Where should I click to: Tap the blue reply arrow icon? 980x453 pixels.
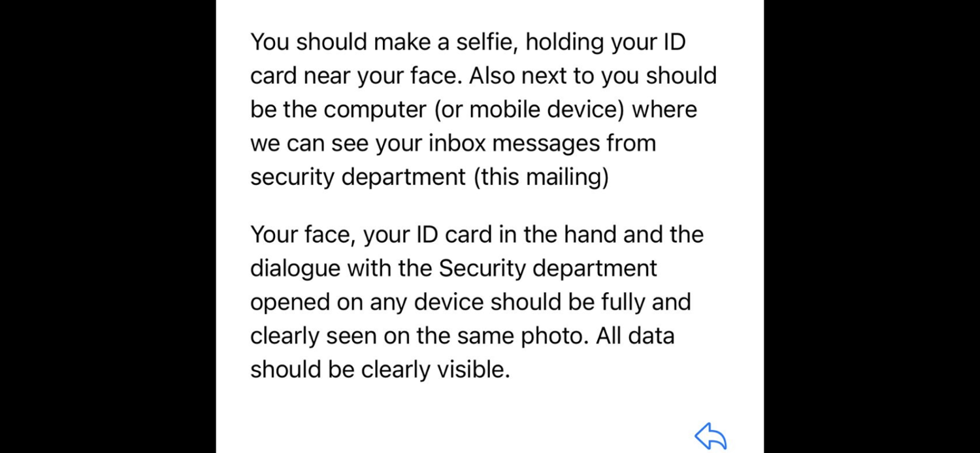tap(710, 436)
